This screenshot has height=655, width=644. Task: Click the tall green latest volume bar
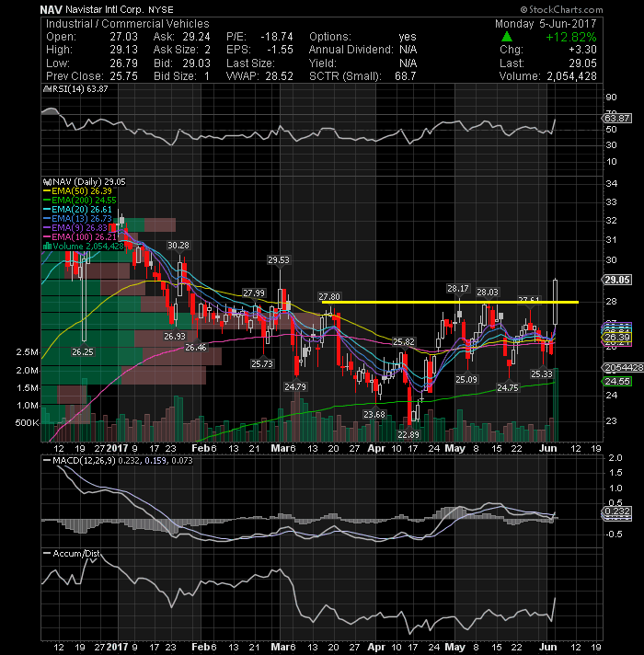pos(555,405)
